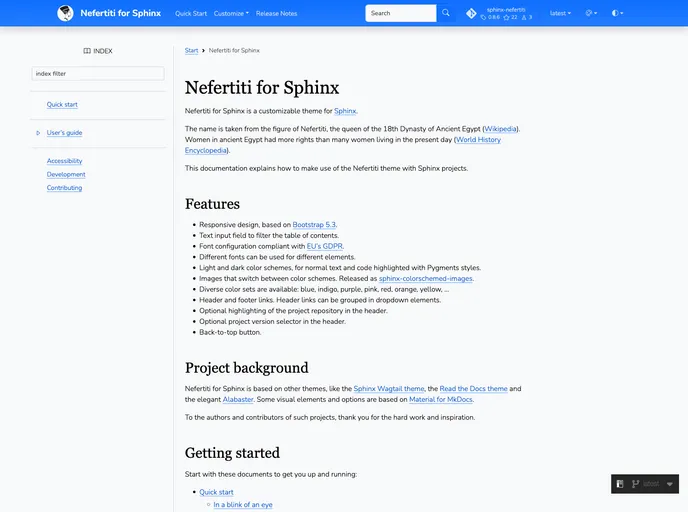
Task: Expand the User's guide tree arrow
Action: 38,132
